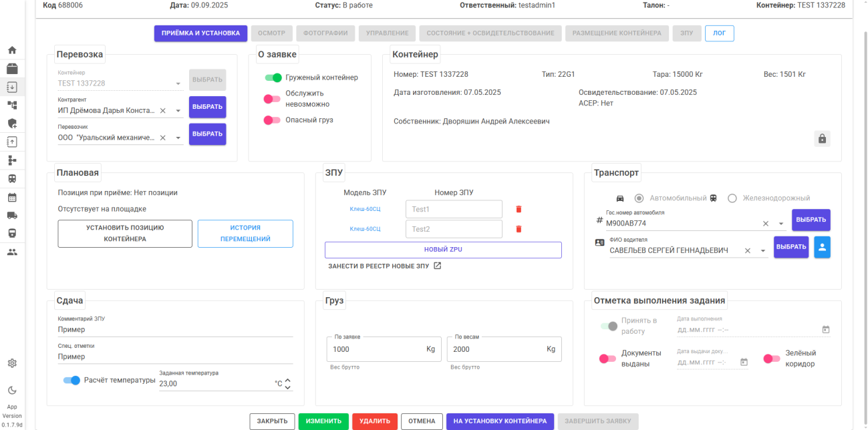This screenshot has height=430, width=868.
Task: Click the blue driver profile icon
Action: (822, 247)
